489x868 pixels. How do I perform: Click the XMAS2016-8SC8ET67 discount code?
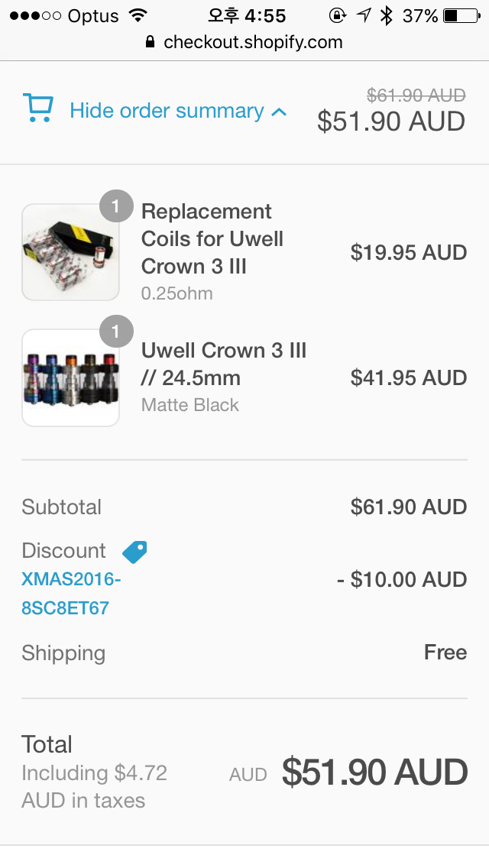pyautogui.click(x=71, y=594)
